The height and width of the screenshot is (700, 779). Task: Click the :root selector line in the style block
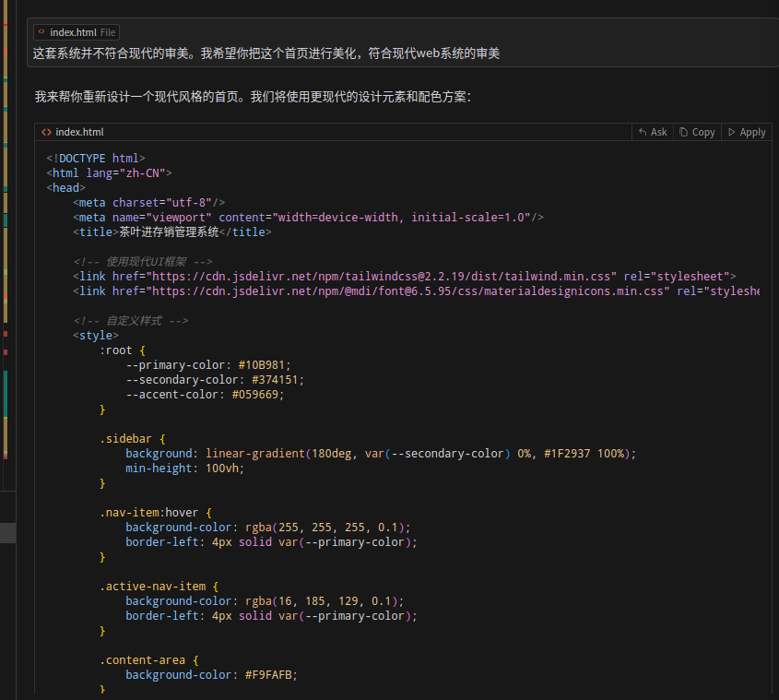point(123,350)
